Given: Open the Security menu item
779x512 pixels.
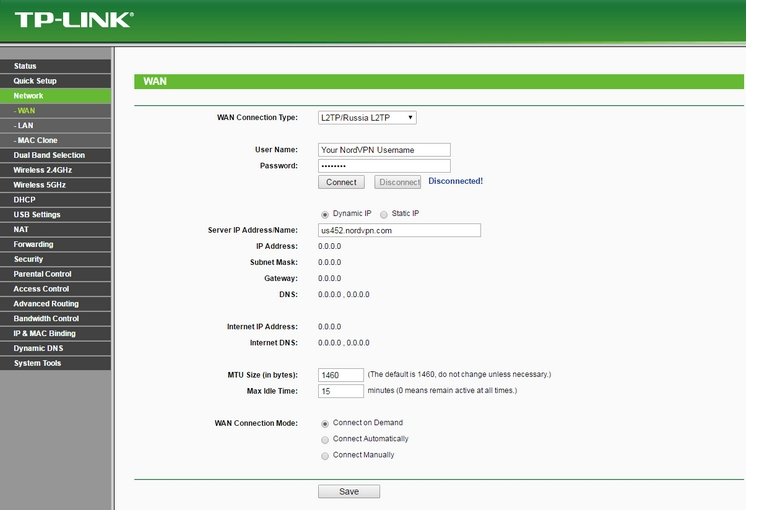Looking at the screenshot, I should coord(55,259).
